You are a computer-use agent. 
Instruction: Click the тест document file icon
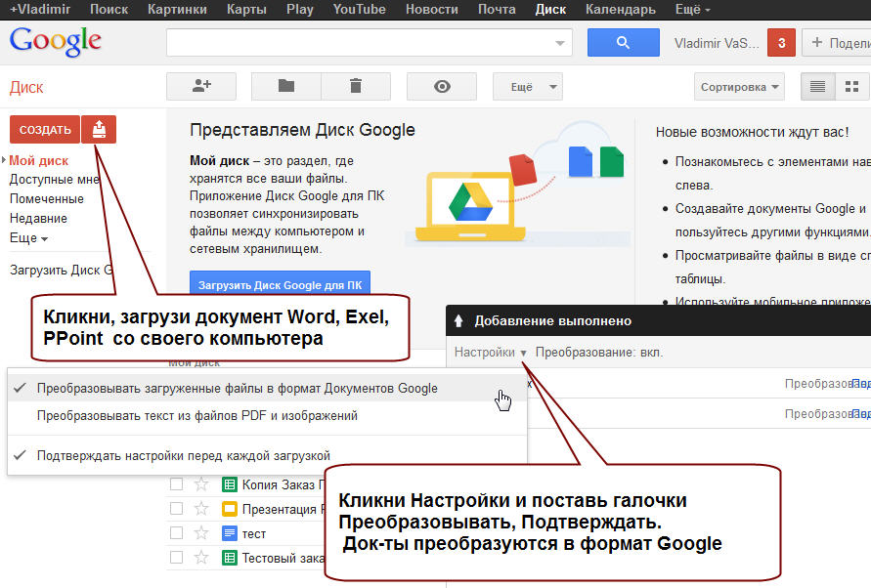(230, 533)
